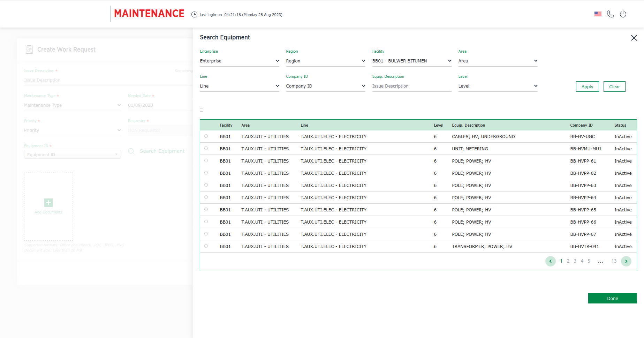The width and height of the screenshot is (644, 338).
Task: Go to previous results page arrow
Action: point(551,261)
